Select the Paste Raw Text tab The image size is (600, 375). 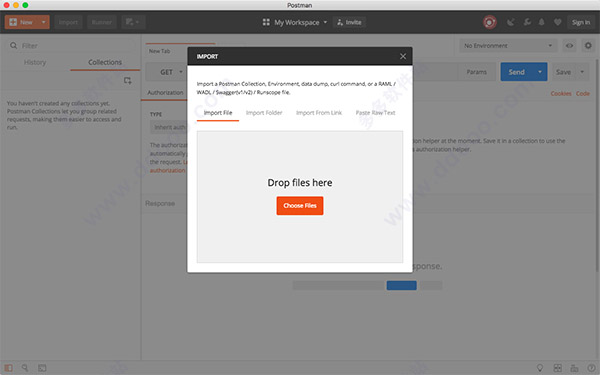[x=375, y=112]
